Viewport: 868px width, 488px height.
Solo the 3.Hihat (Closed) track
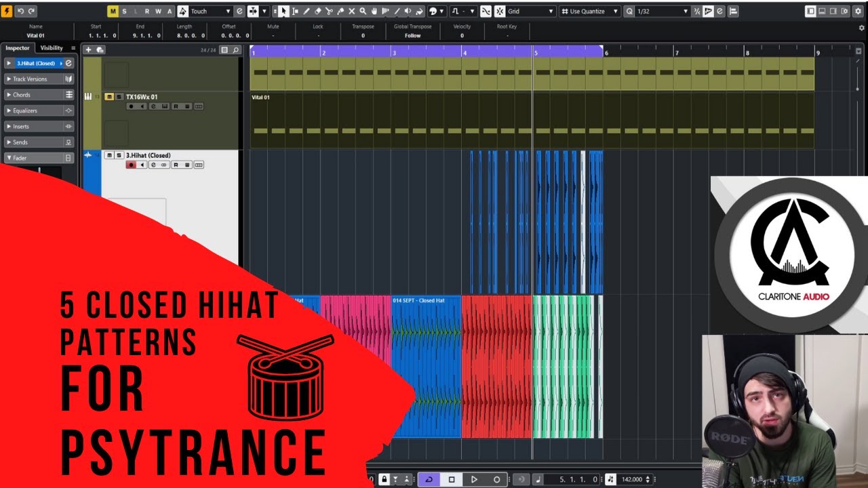(x=119, y=155)
